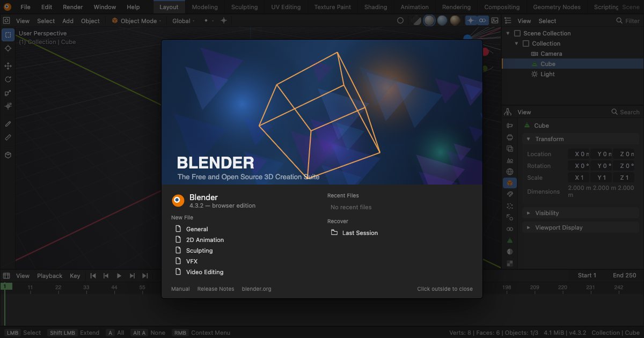The height and width of the screenshot is (338, 644).
Task: Open the Scene properties tab icon
Action: coord(510,160)
